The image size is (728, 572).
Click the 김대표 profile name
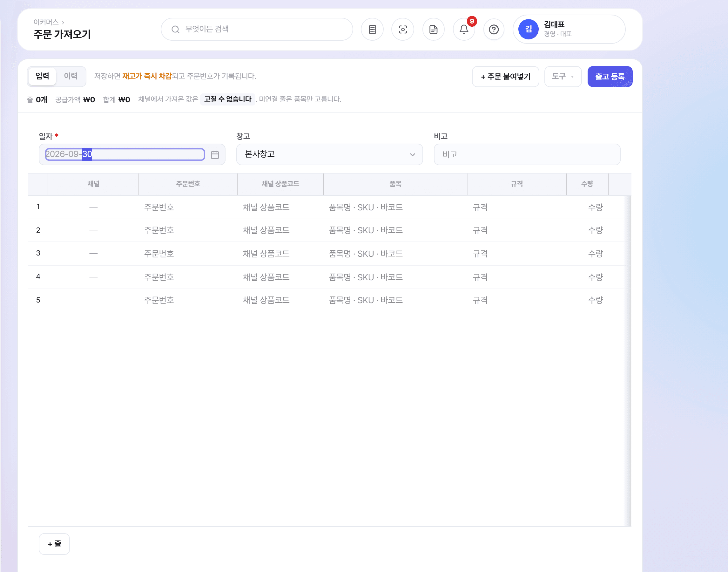tap(554, 24)
